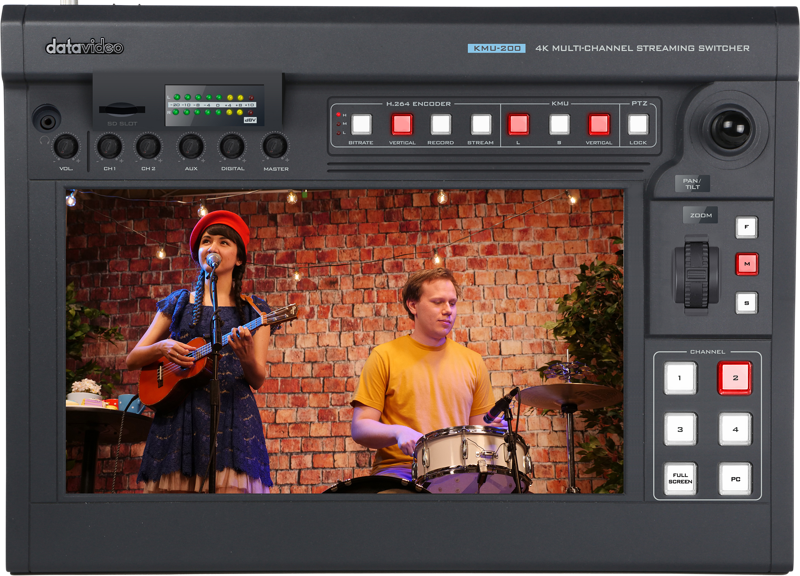Select the S button in the KMU section

[559, 124]
